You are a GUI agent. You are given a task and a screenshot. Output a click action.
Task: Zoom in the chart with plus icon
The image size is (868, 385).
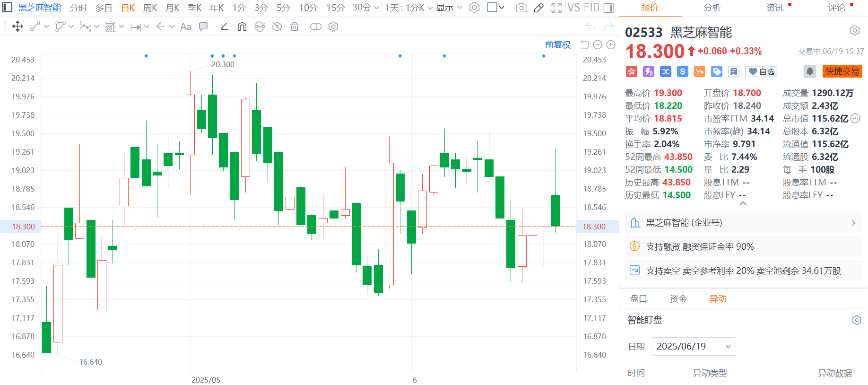coord(611,44)
